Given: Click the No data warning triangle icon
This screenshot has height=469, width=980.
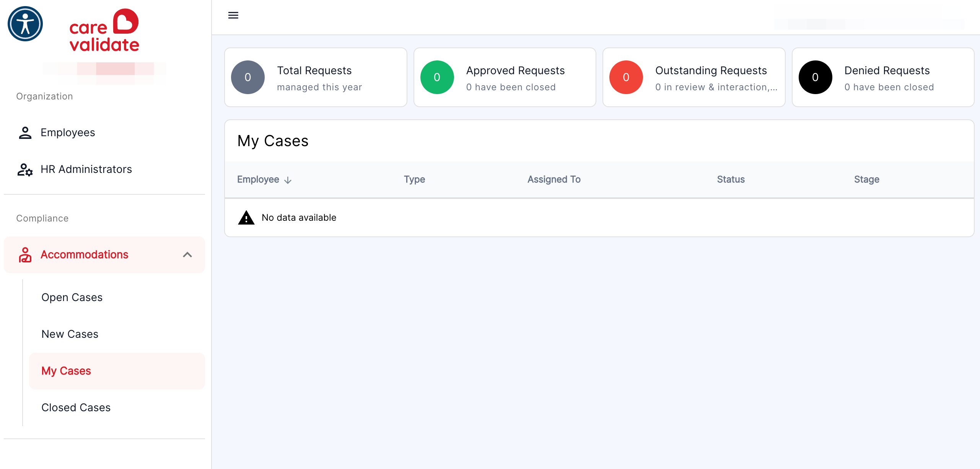Looking at the screenshot, I should 246,218.
